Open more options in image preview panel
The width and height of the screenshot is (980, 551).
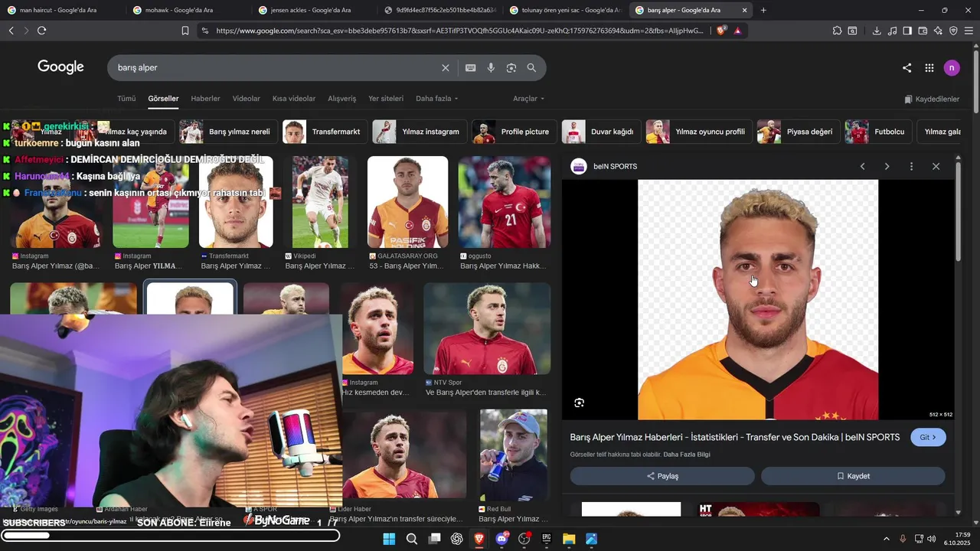coord(911,166)
